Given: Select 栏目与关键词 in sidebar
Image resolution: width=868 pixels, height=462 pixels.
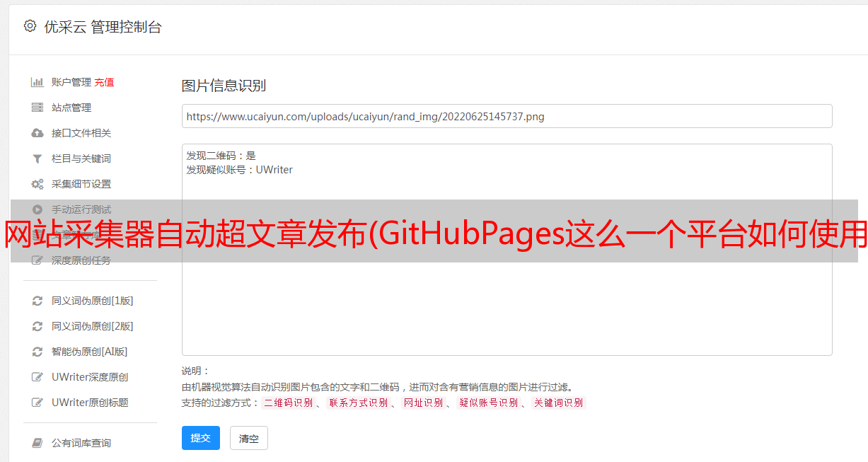Looking at the screenshot, I should pyautogui.click(x=81, y=158).
